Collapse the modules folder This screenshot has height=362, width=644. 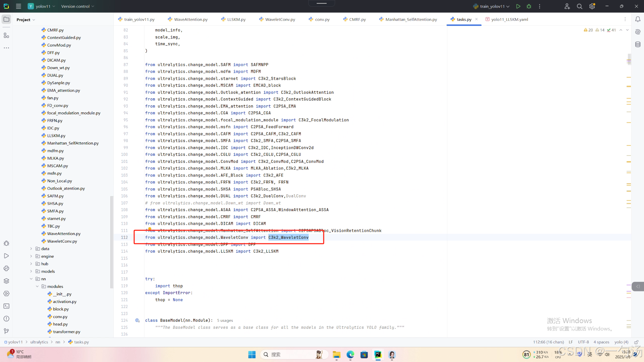coord(37,287)
